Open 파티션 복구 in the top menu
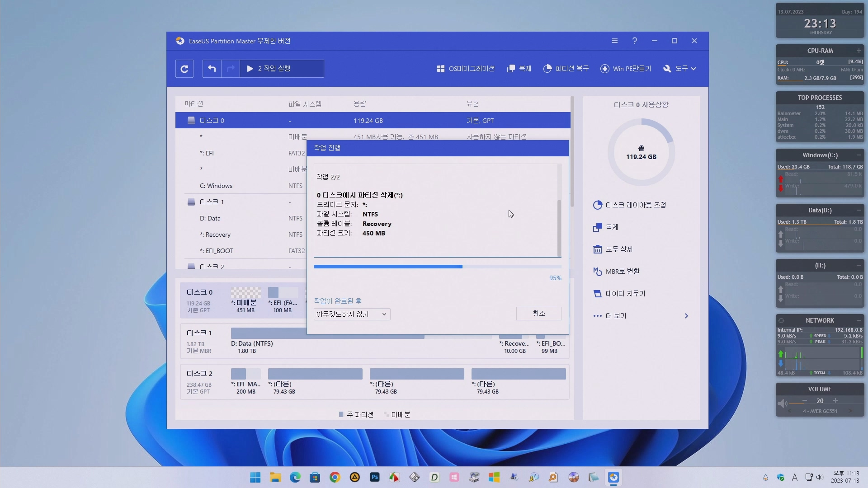 pyautogui.click(x=566, y=69)
